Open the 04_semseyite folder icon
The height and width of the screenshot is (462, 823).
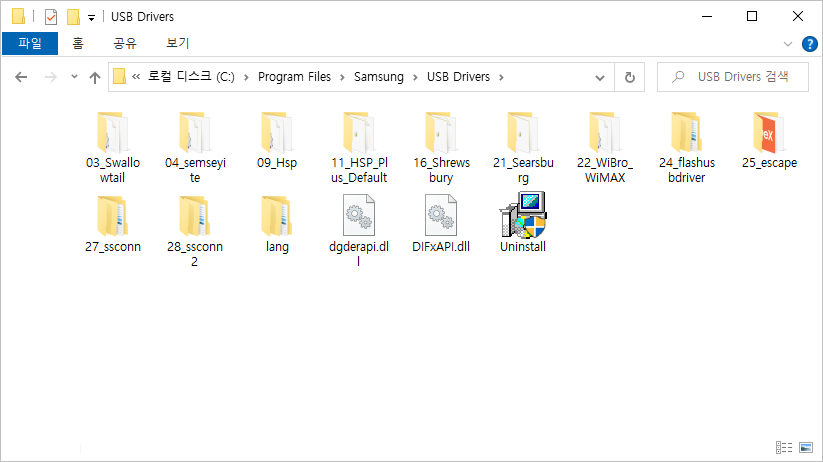195,133
